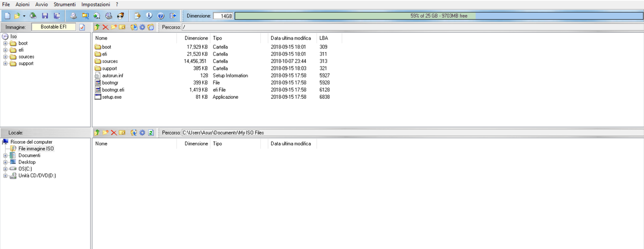Select Iso root node in image tree

tap(14, 37)
